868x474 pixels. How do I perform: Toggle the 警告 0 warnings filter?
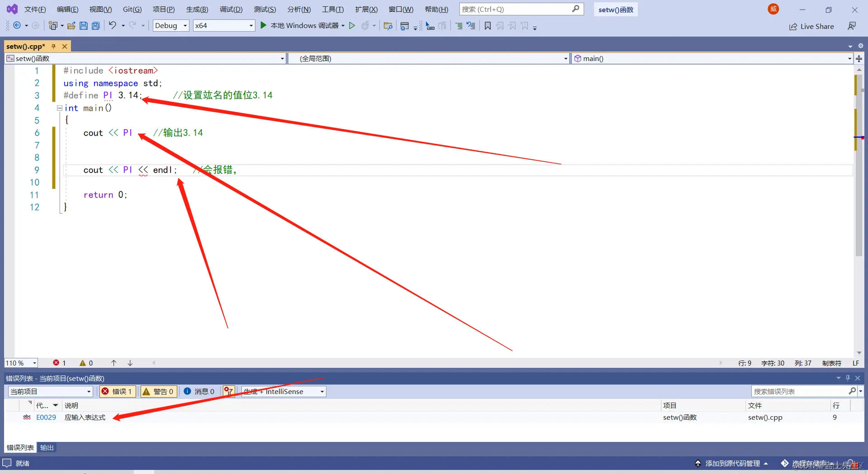(158, 391)
